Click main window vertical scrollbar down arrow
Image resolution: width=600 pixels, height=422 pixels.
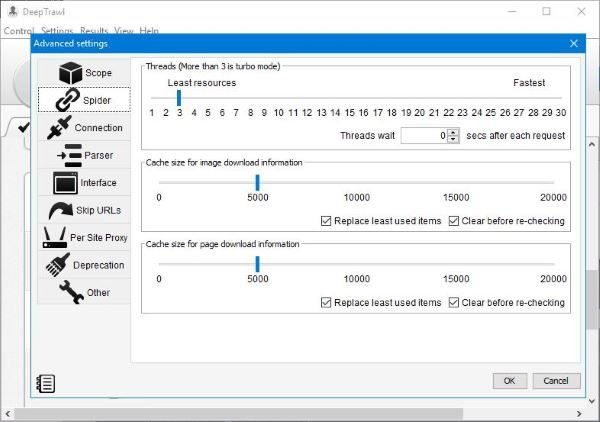[592, 401]
